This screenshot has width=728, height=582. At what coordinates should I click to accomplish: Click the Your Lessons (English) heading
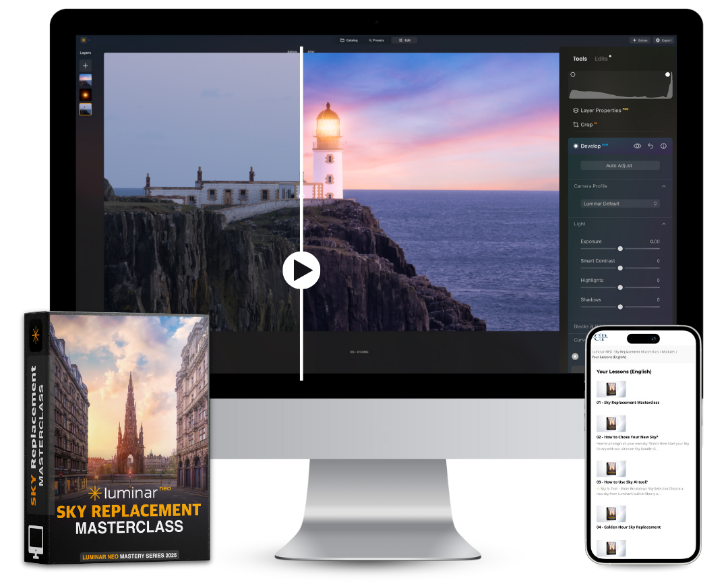click(x=624, y=372)
